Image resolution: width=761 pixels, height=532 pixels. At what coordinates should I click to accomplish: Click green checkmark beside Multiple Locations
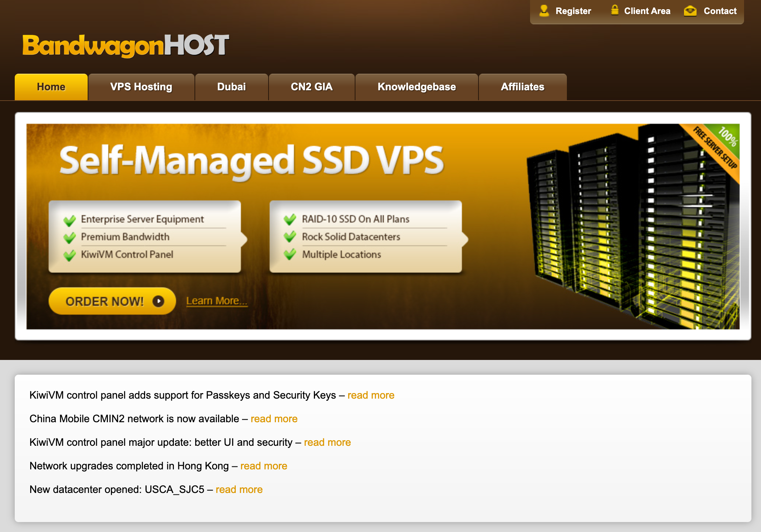(x=290, y=255)
